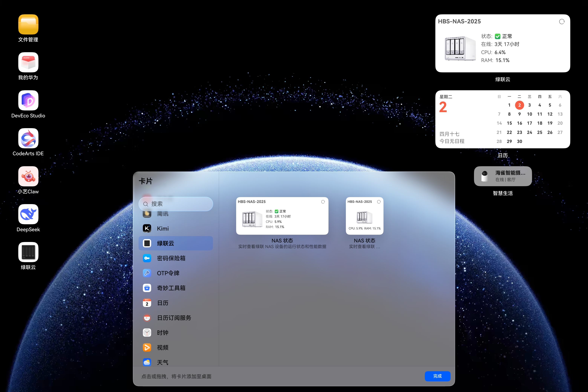The width and height of the screenshot is (588, 392).
Task: Click the 密码保险箱 key icon
Action: pyautogui.click(x=147, y=258)
